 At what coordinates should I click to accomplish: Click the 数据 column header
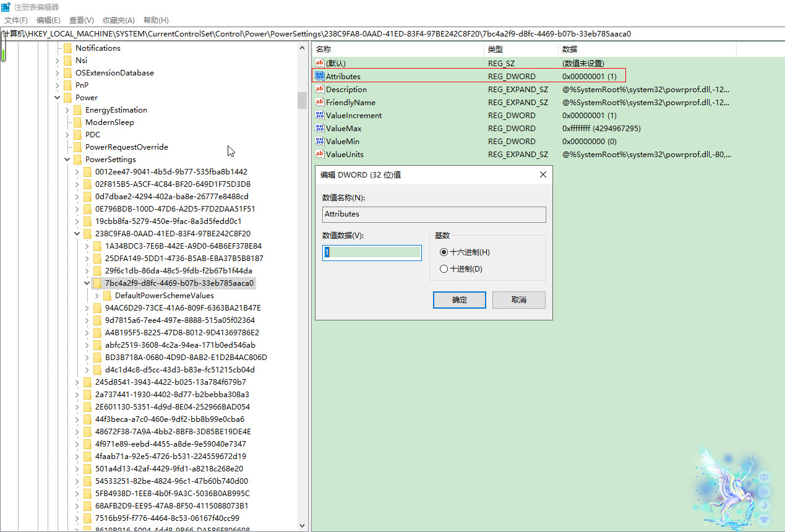647,49
